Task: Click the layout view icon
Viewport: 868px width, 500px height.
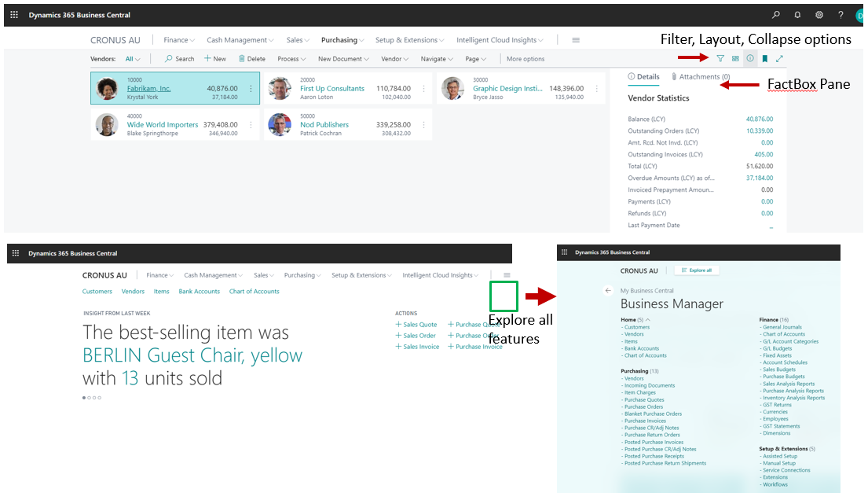Action: click(735, 59)
